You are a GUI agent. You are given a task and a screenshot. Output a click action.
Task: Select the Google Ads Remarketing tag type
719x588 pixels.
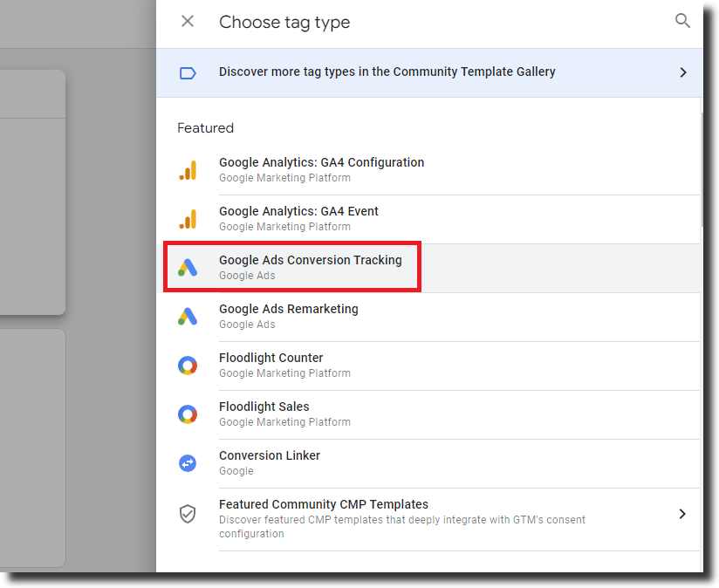[x=288, y=309]
